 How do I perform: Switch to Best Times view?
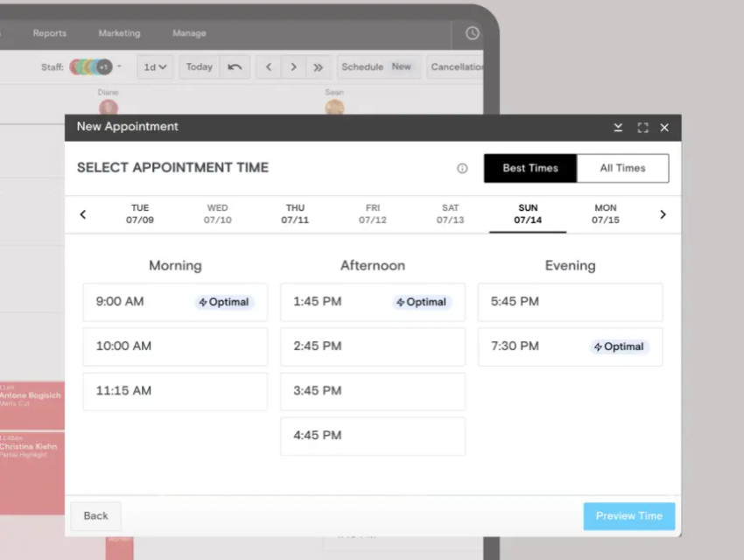[x=530, y=168]
